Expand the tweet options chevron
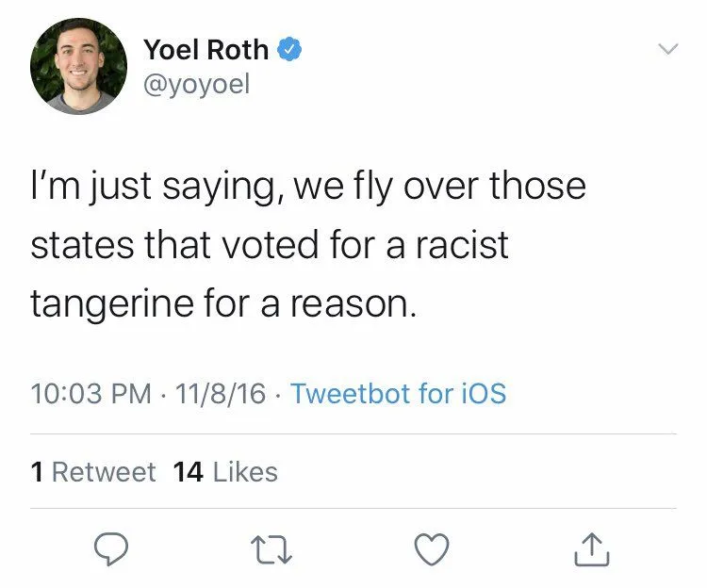 click(x=666, y=48)
